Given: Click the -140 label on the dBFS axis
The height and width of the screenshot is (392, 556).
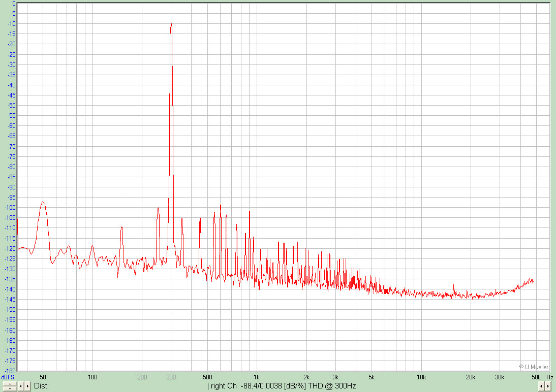Looking at the screenshot, I should tap(10, 289).
